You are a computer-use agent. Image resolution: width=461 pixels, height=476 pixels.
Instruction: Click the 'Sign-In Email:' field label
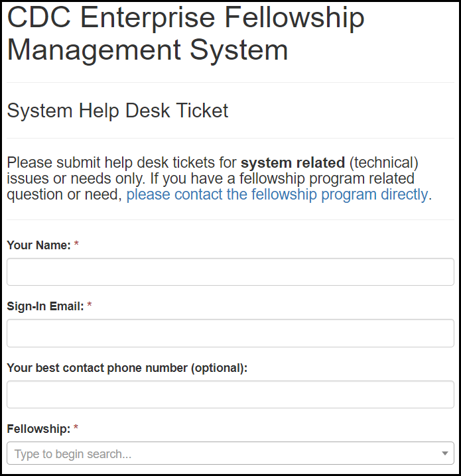pos(45,306)
